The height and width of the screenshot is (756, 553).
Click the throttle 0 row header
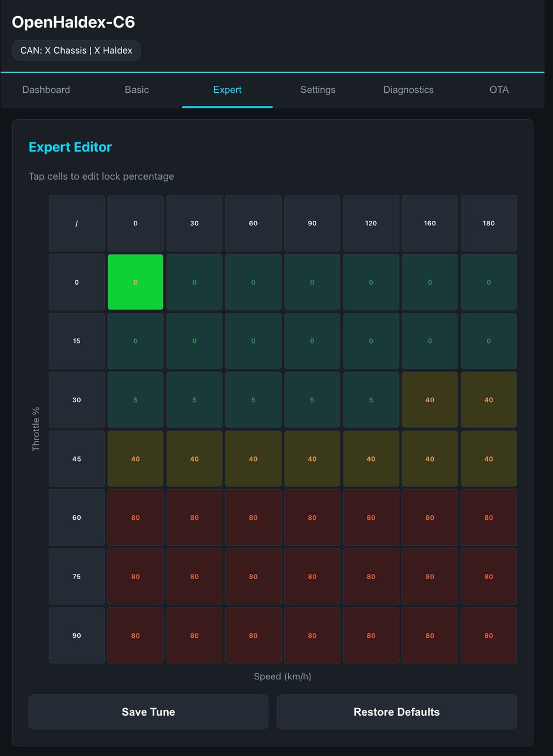tap(77, 282)
